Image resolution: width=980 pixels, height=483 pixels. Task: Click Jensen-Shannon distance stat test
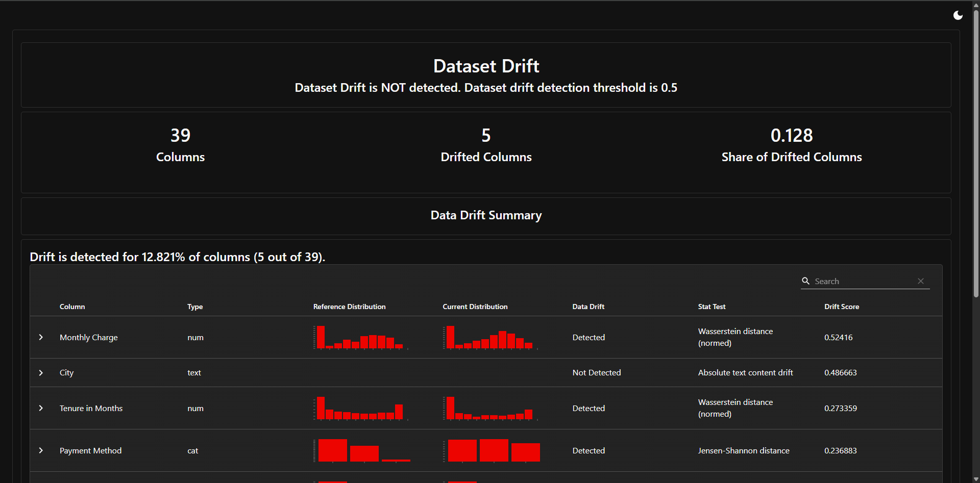point(744,450)
